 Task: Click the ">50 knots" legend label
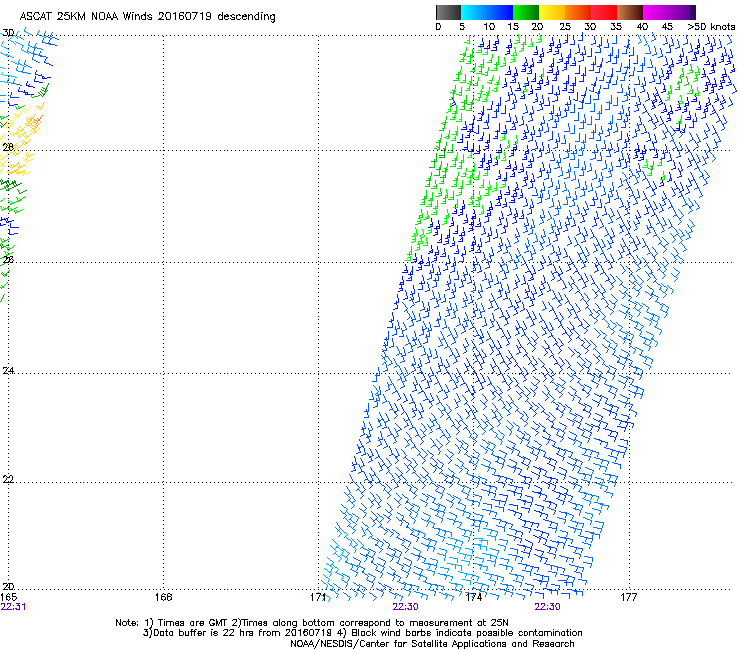pos(711,27)
